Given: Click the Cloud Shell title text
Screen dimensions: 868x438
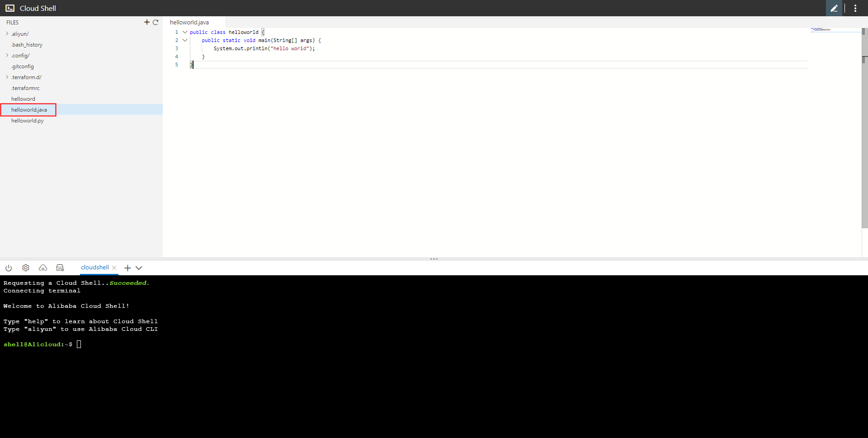Looking at the screenshot, I should [x=38, y=8].
